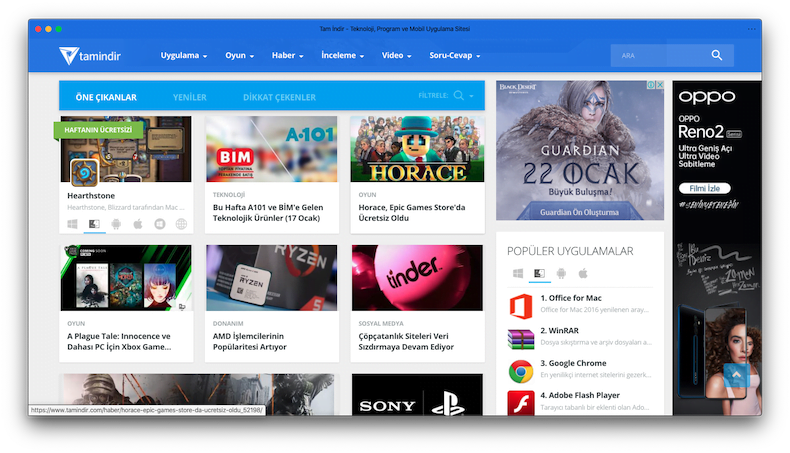The image size is (790, 453).
Task: Expand the Video dropdown menu
Action: (397, 55)
